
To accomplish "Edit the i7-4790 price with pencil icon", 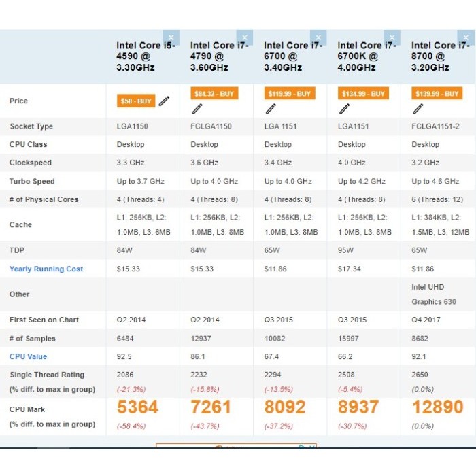I will [197, 108].
